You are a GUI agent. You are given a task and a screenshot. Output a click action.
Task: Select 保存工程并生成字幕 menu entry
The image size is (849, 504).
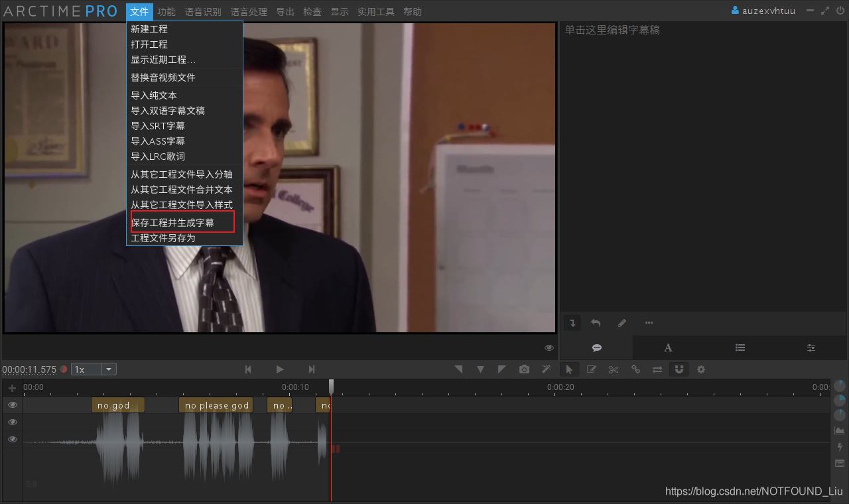coord(184,223)
